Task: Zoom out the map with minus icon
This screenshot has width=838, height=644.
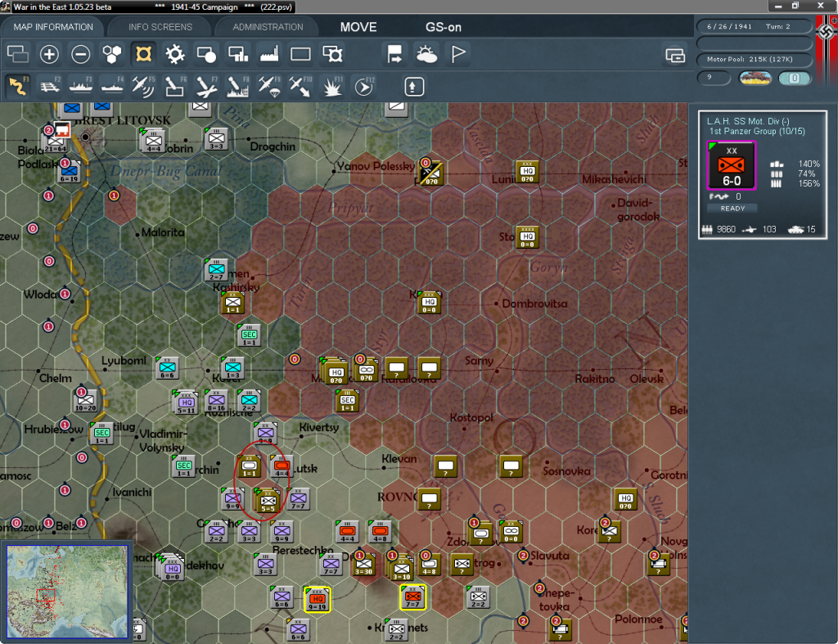Action: tap(81, 54)
